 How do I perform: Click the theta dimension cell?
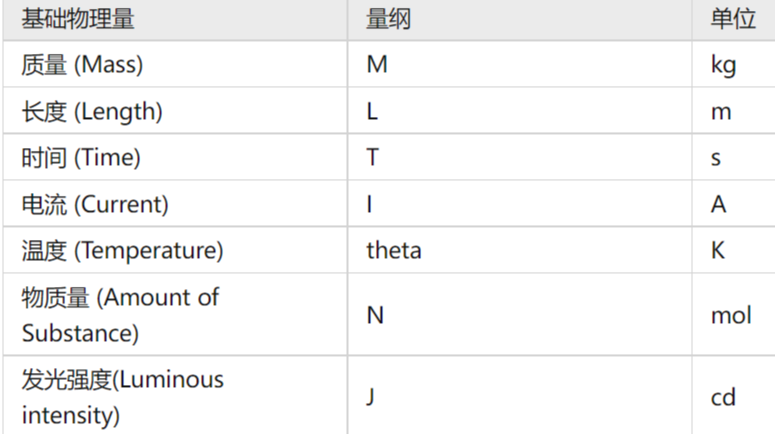(x=394, y=250)
